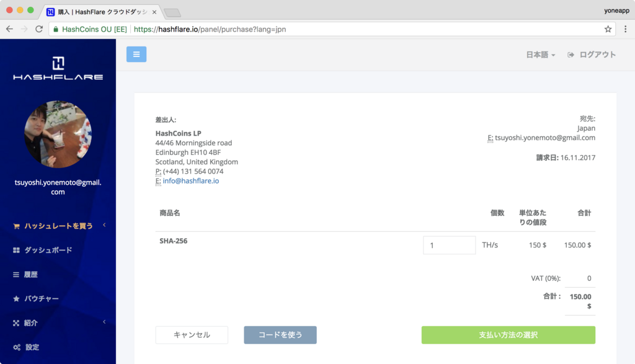
Task: Click the phone number (+44) 131 564 0074
Action: pyautogui.click(x=193, y=171)
